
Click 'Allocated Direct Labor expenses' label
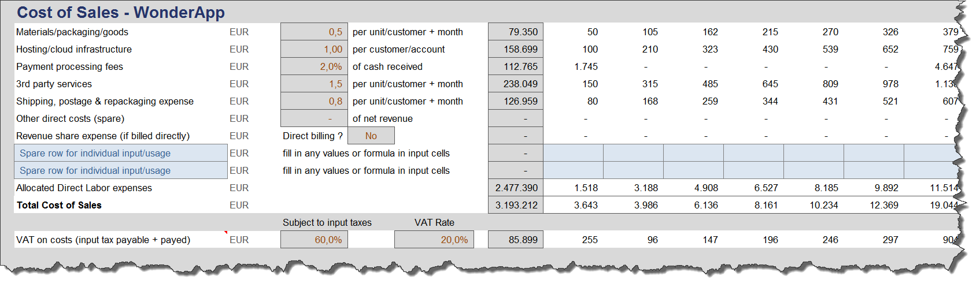(84, 188)
